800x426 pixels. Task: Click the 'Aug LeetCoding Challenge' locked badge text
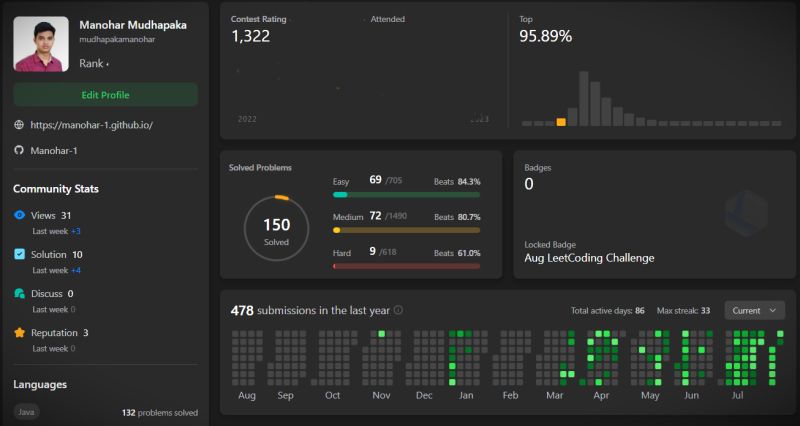[x=589, y=258]
